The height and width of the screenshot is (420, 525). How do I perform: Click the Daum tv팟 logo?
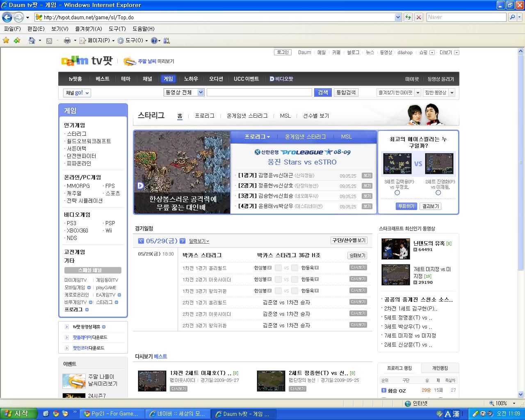[x=87, y=61]
